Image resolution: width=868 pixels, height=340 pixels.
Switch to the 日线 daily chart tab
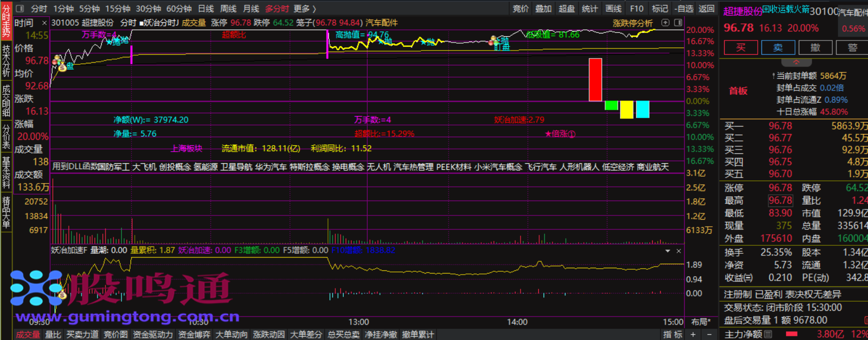[206, 9]
